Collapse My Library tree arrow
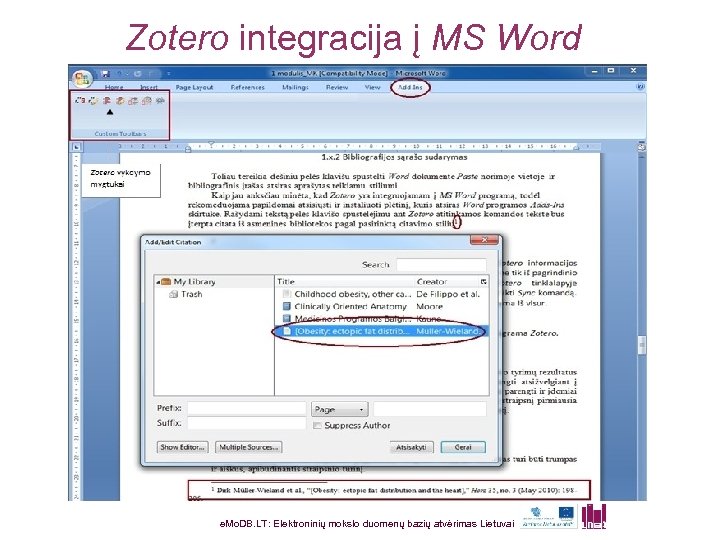 click(x=158, y=282)
